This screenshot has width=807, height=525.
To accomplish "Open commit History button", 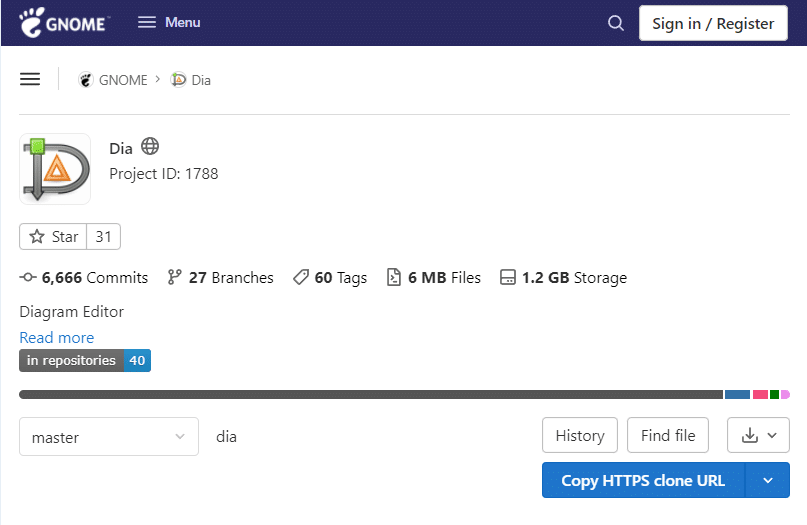I will [x=580, y=435].
